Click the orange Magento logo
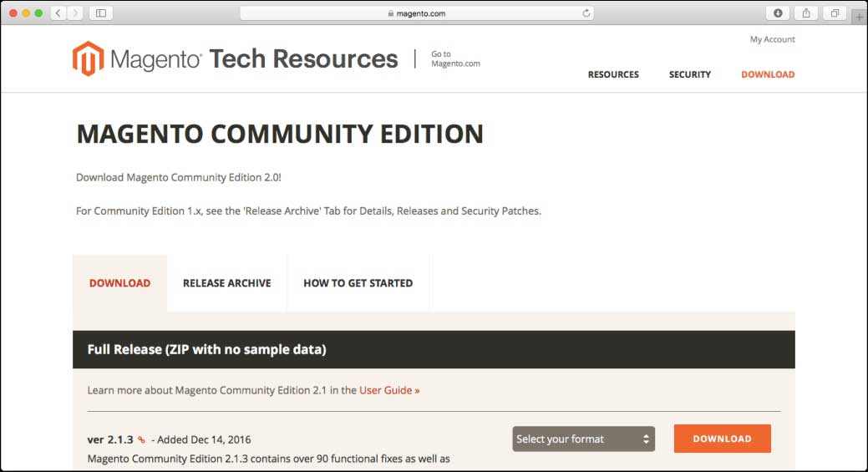The width and height of the screenshot is (868, 472). [88, 58]
